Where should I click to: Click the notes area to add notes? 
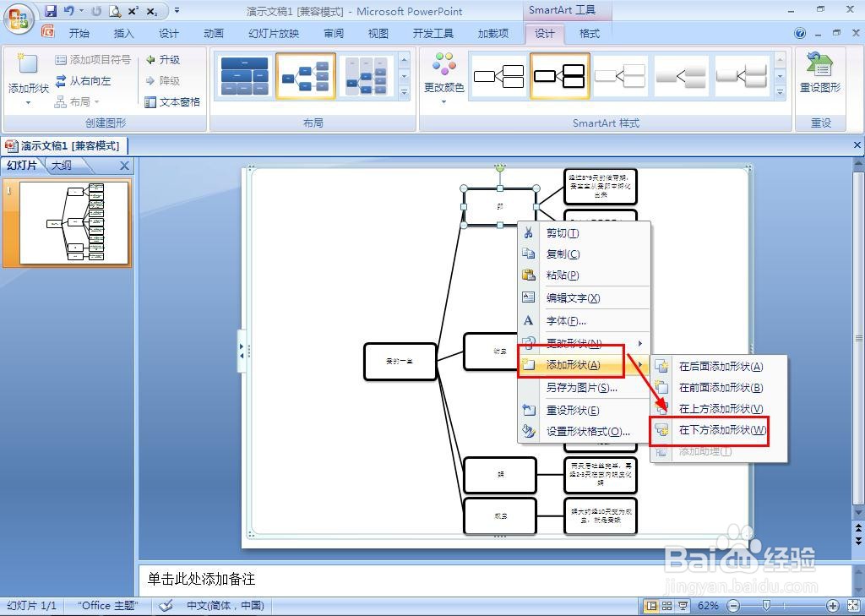click(494, 579)
